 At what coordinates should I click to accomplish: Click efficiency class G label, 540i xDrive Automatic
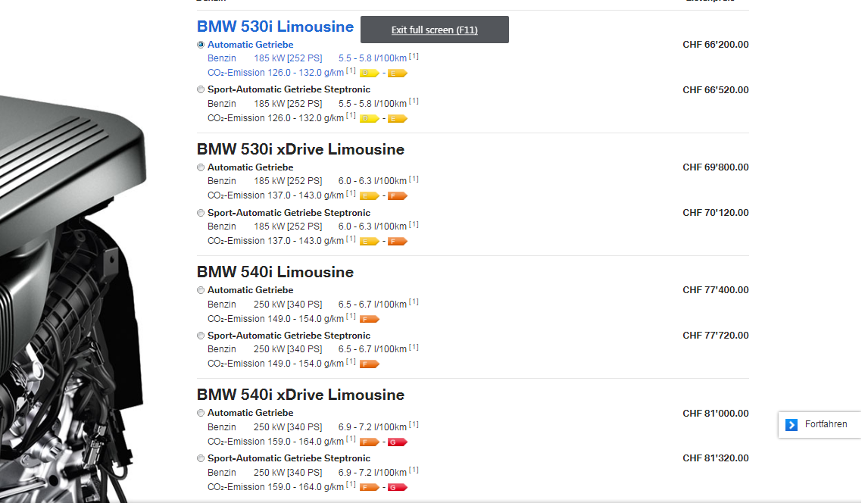pyautogui.click(x=398, y=442)
